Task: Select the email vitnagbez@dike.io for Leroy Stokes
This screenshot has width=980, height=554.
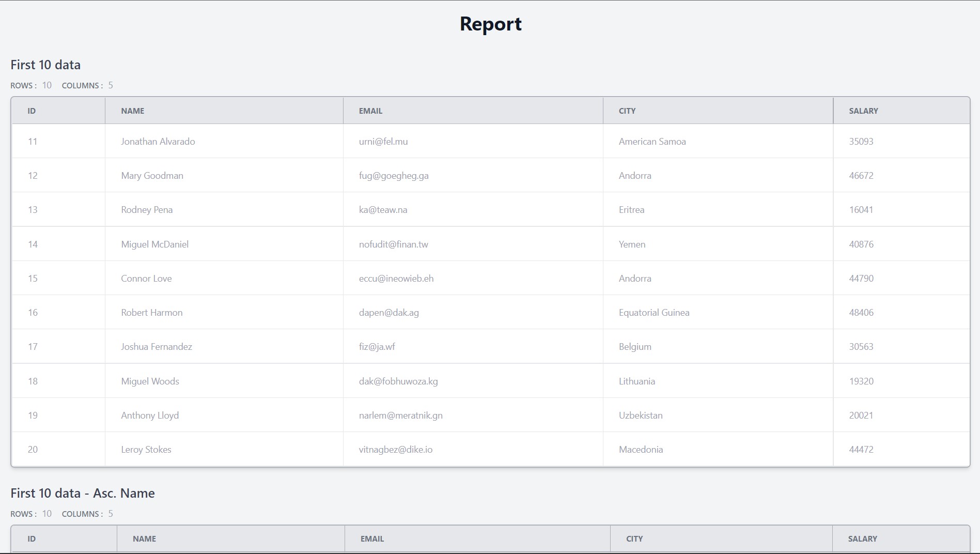Action: (x=397, y=449)
